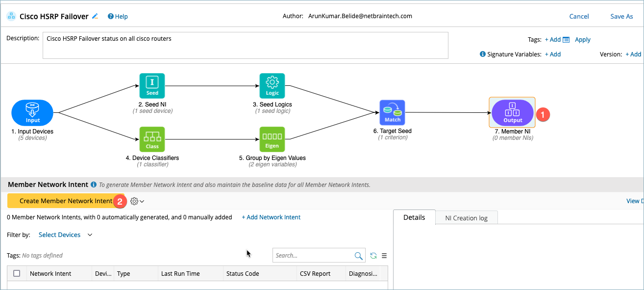Click Apply next to Tags
The image size is (644, 290).
[583, 40]
